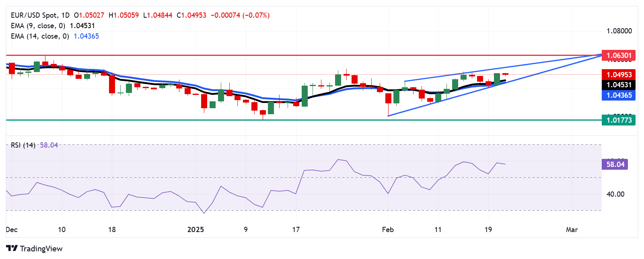644x259 pixels.
Task: Click the Mar date axis label
Action: point(572,230)
